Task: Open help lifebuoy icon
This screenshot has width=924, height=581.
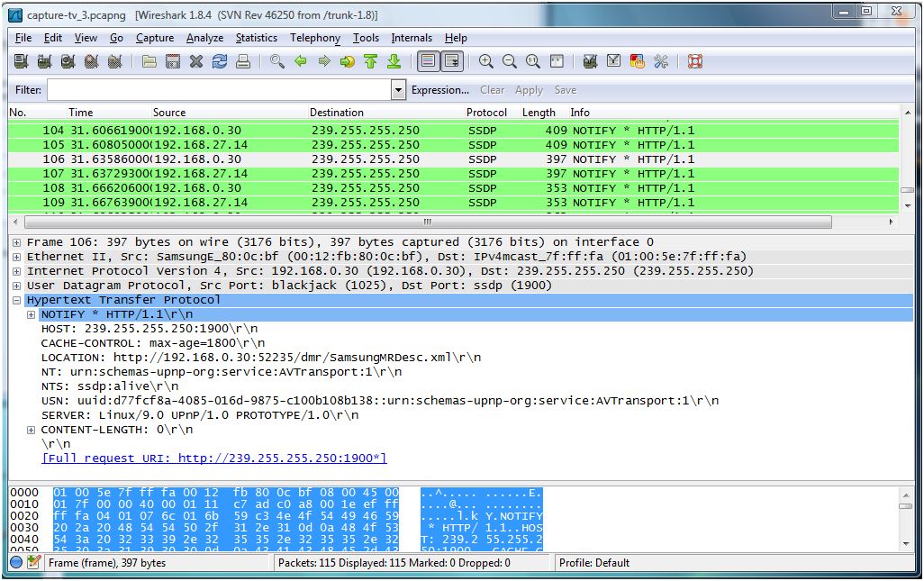Action: point(695,61)
